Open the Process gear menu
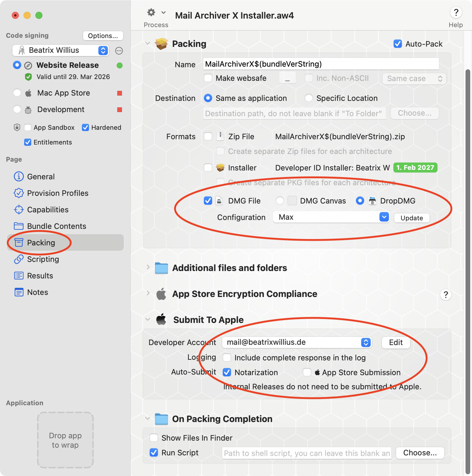The height and width of the screenshot is (476, 472). click(x=156, y=13)
